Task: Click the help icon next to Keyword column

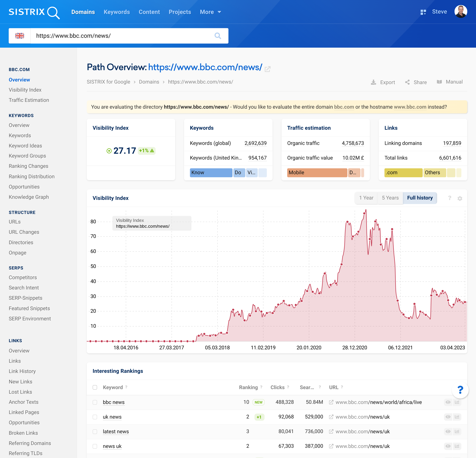Action: coord(126,387)
